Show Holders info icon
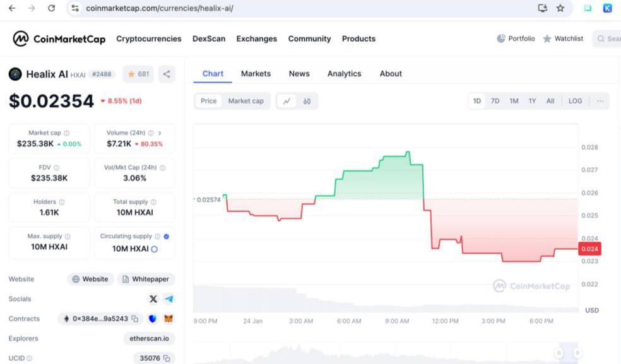 click(62, 202)
